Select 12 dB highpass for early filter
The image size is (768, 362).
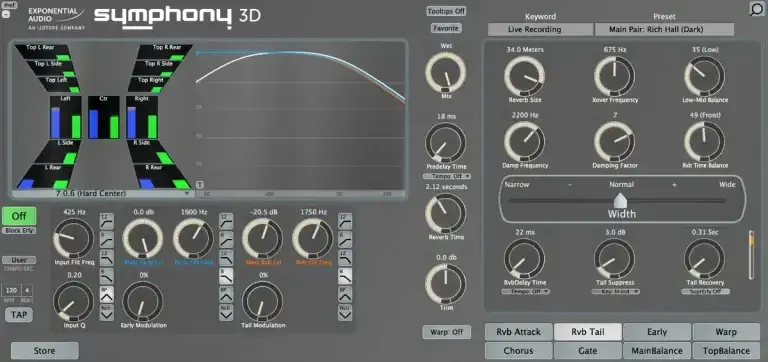click(x=226, y=222)
